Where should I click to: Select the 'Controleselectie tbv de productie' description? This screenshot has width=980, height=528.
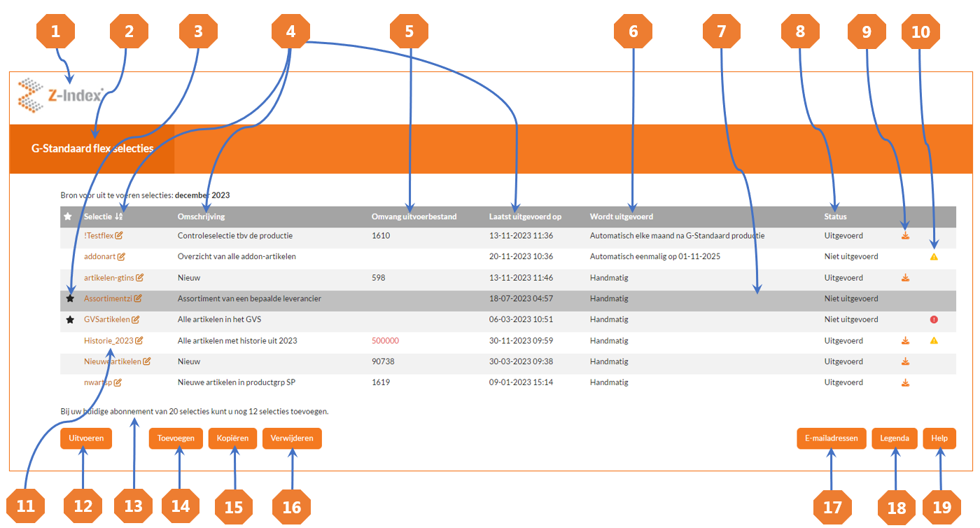tap(235, 236)
